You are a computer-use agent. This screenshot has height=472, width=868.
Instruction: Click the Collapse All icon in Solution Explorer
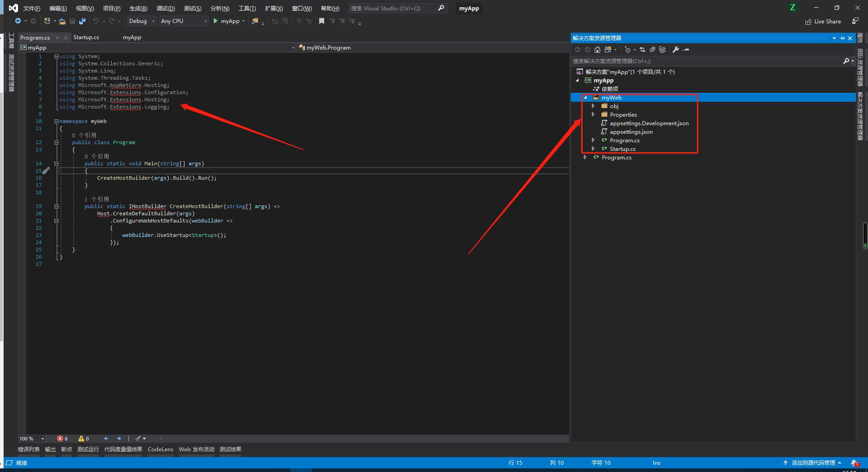tap(652, 50)
